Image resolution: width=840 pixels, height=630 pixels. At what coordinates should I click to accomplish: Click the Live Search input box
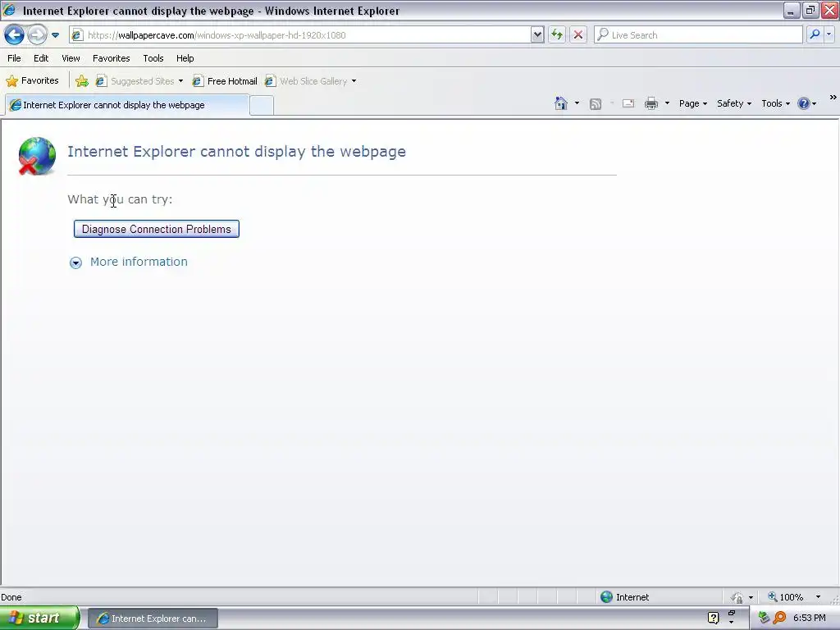tap(698, 35)
